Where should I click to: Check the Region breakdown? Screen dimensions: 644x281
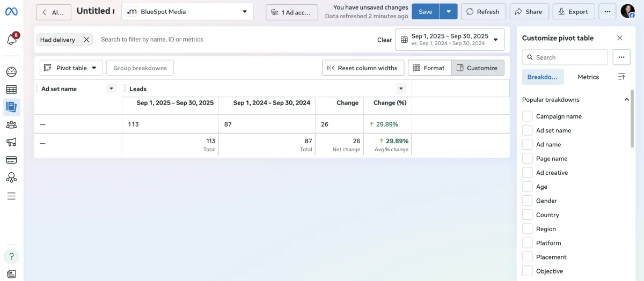[x=528, y=229]
